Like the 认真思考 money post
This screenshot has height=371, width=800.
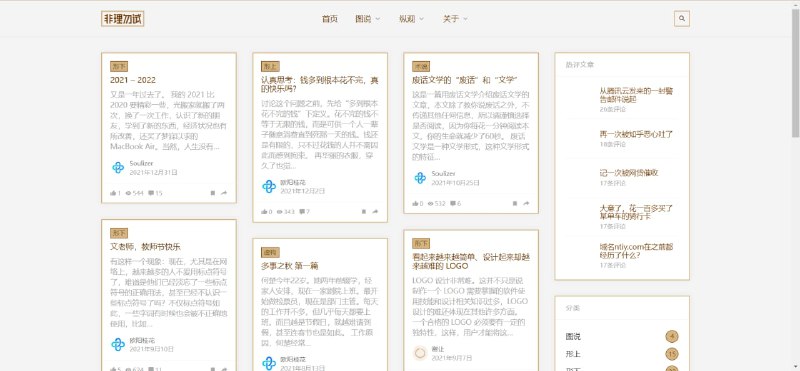264,212
